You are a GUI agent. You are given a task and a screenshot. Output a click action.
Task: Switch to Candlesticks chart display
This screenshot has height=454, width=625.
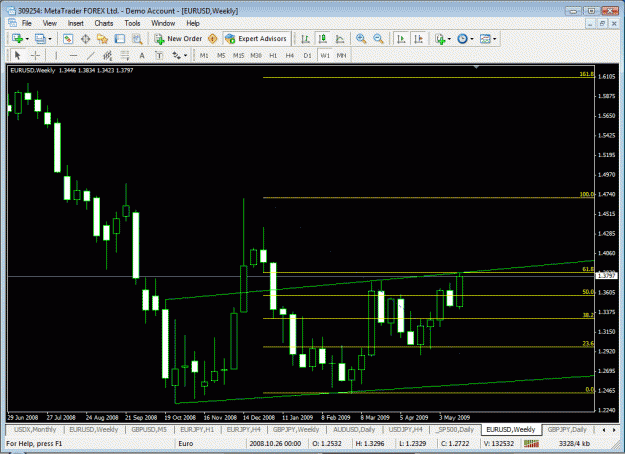coord(323,39)
